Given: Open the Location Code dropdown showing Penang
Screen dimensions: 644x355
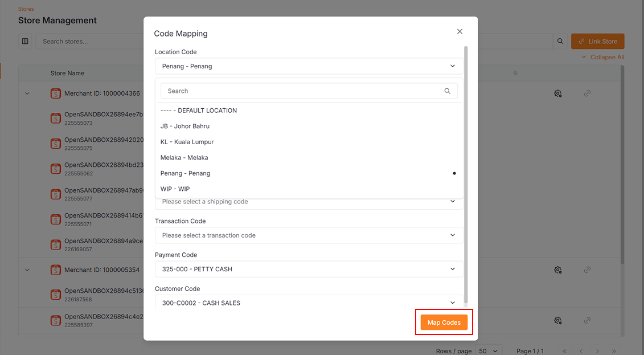Looking at the screenshot, I should click(309, 66).
